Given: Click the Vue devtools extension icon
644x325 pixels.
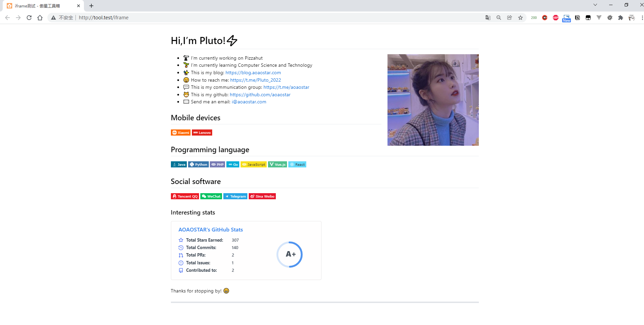Looking at the screenshot, I should [599, 18].
